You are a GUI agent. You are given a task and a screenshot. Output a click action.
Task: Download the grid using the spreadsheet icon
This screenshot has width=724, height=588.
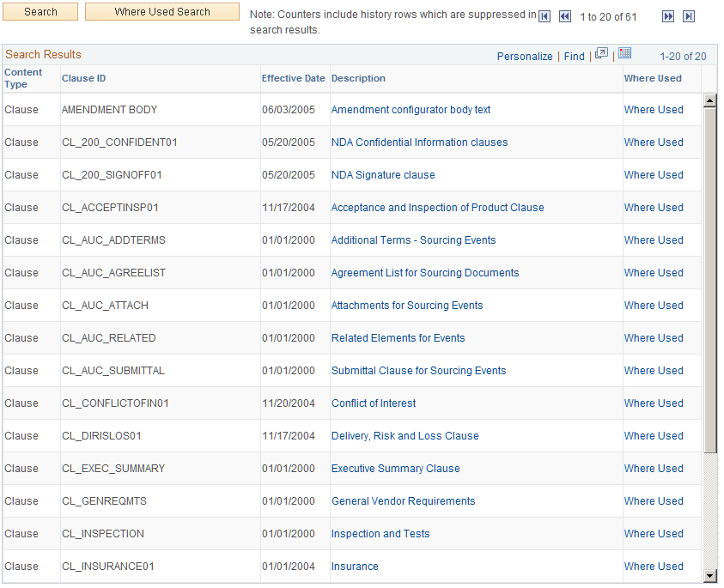pyautogui.click(x=624, y=55)
